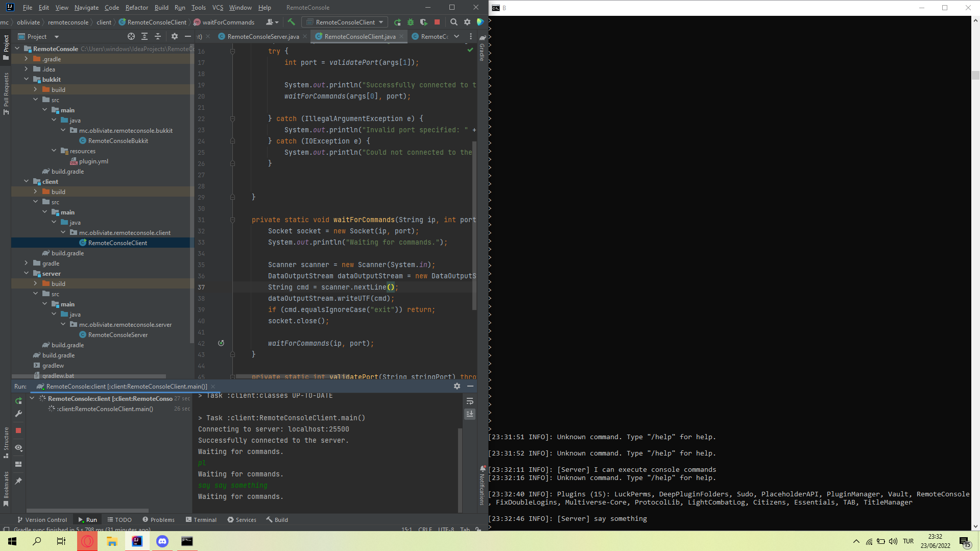
Task: Toggle layout icon in Run panel sidebar
Action: [x=18, y=464]
